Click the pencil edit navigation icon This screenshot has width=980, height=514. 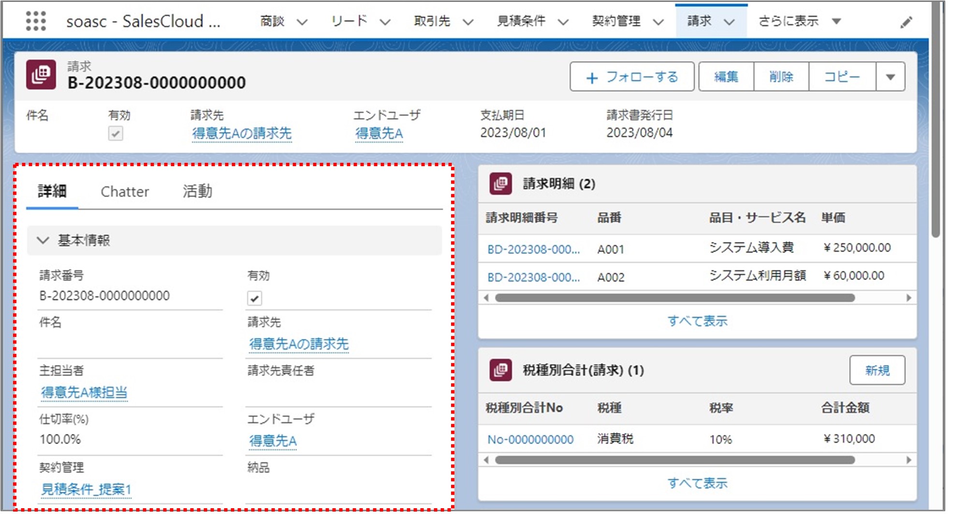(907, 22)
